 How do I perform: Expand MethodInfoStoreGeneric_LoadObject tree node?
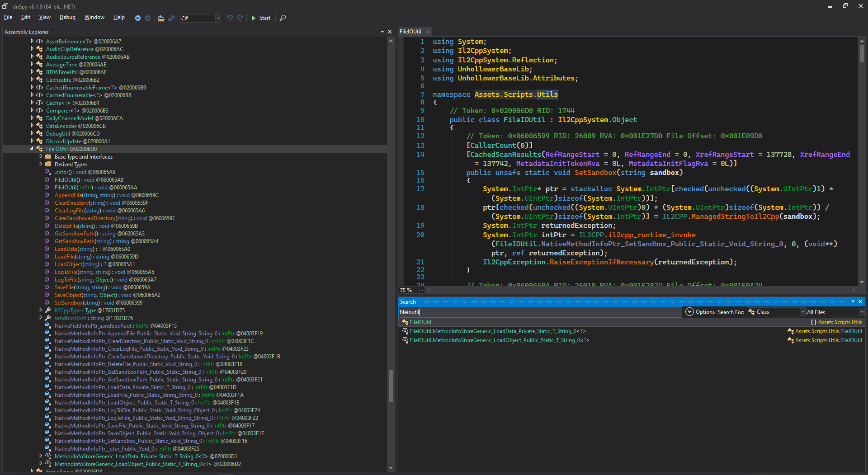tap(41, 464)
